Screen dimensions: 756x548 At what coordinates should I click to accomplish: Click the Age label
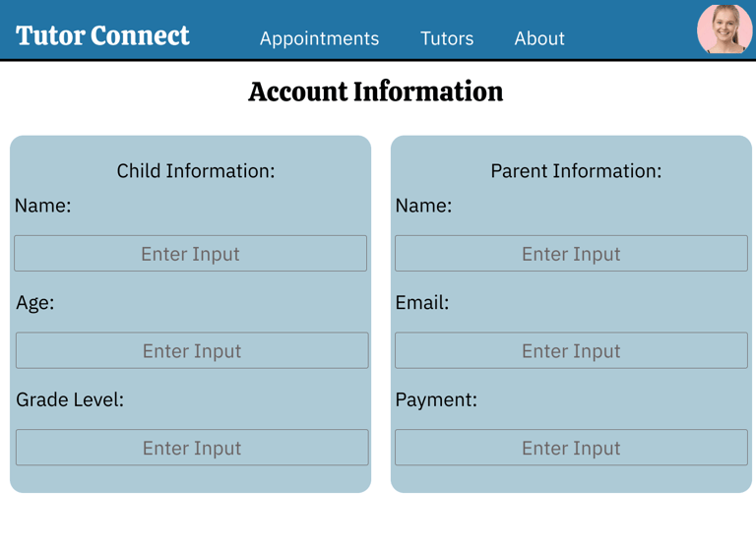(35, 303)
